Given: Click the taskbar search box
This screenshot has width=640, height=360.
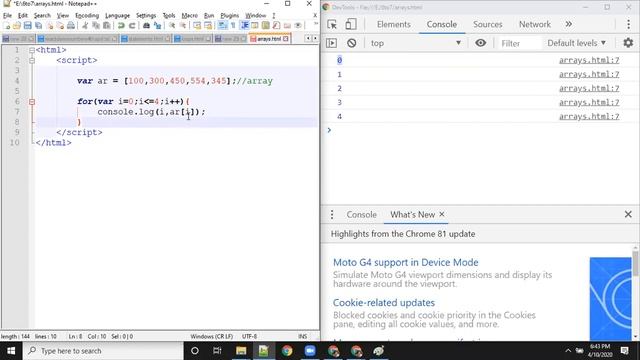Looking at the screenshot, I should [103, 351].
